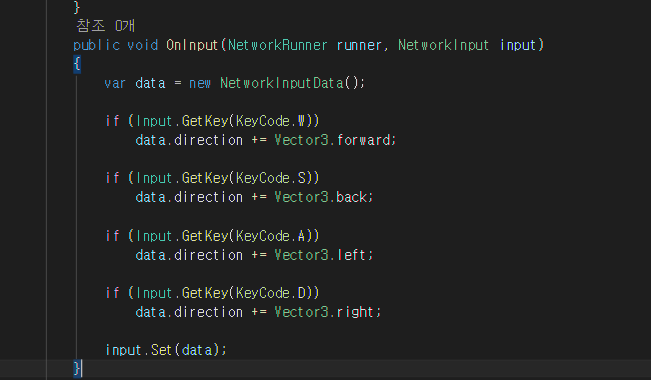This screenshot has width=651, height=380.
Task: Click the OnInput method name
Action: 192,45
